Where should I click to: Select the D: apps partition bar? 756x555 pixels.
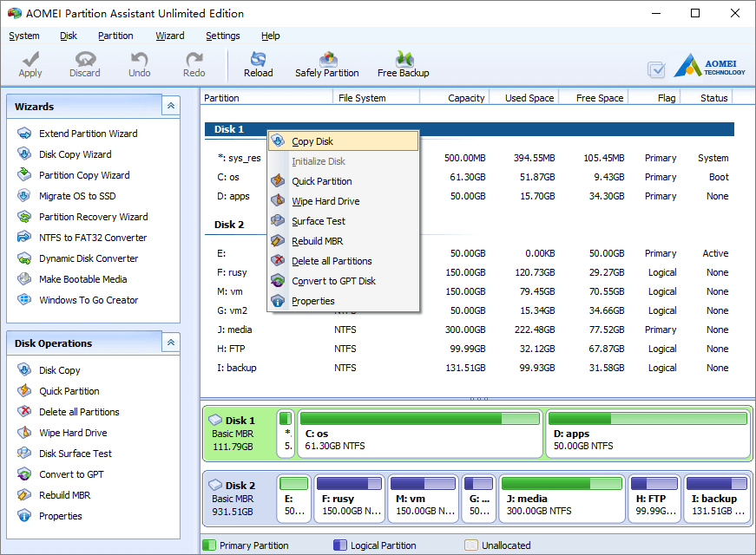point(648,433)
